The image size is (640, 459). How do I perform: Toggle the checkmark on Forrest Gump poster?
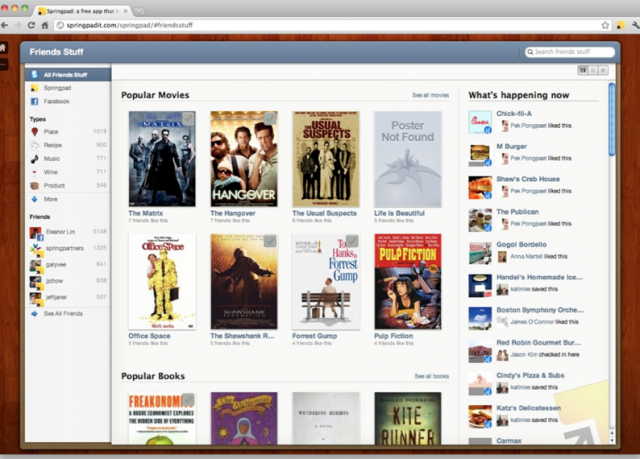(352, 241)
